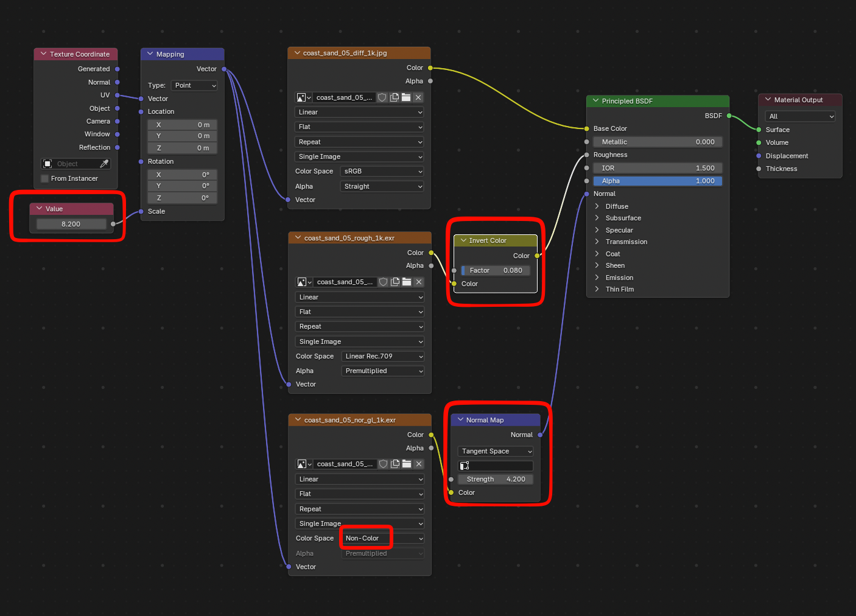The image size is (856, 616).
Task: Click the Strength field in Normal Map node
Action: tap(496, 479)
